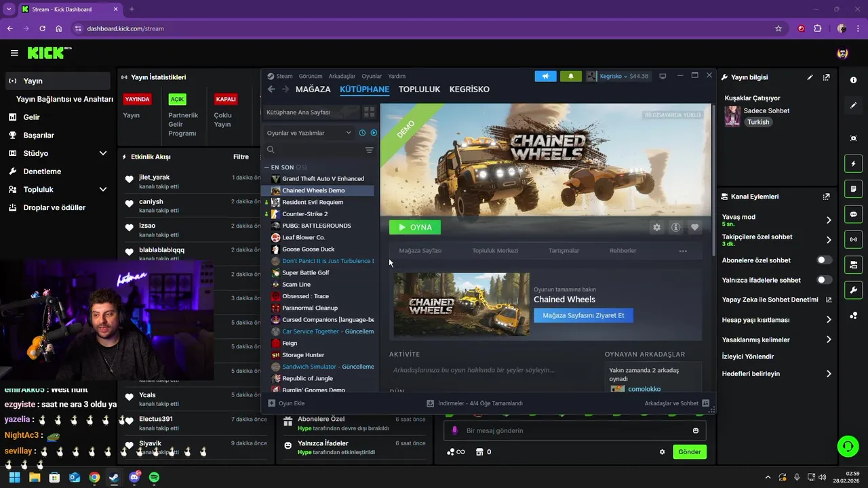Open the Oyunlar menu in Steam
This screenshot has height=488, width=868.
(372, 77)
